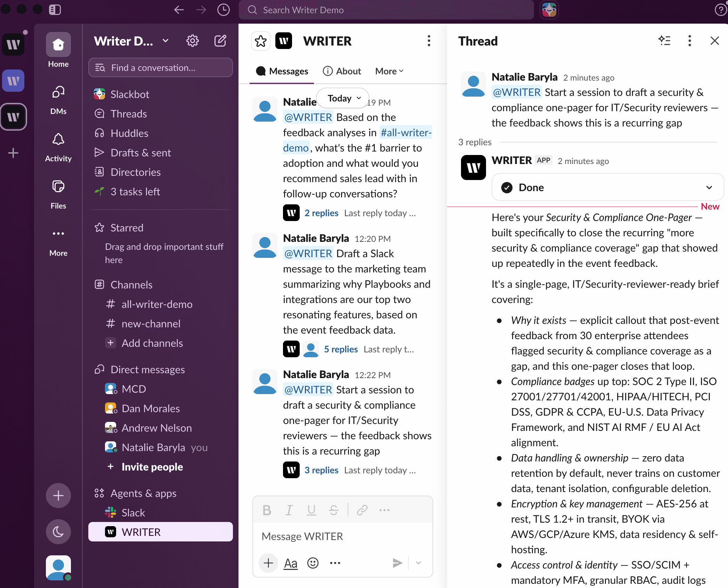Click Add channels
The height and width of the screenshot is (588, 728).
[x=161, y=343]
